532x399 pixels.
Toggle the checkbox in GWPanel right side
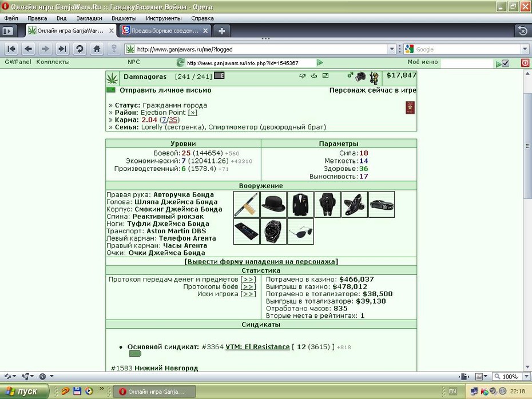505,63
